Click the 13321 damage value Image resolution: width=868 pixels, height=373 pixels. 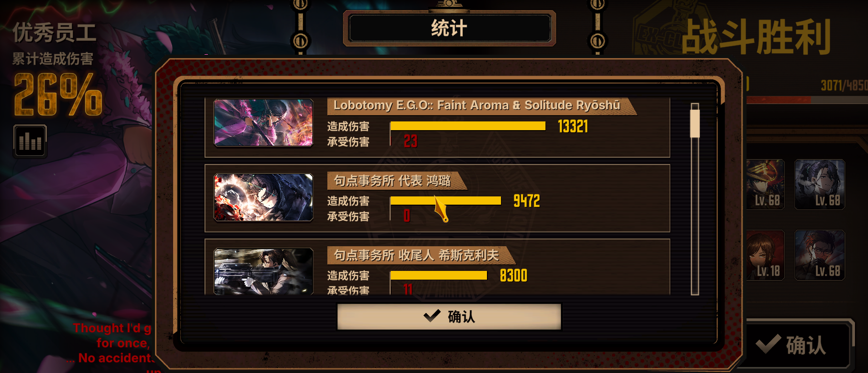point(573,126)
